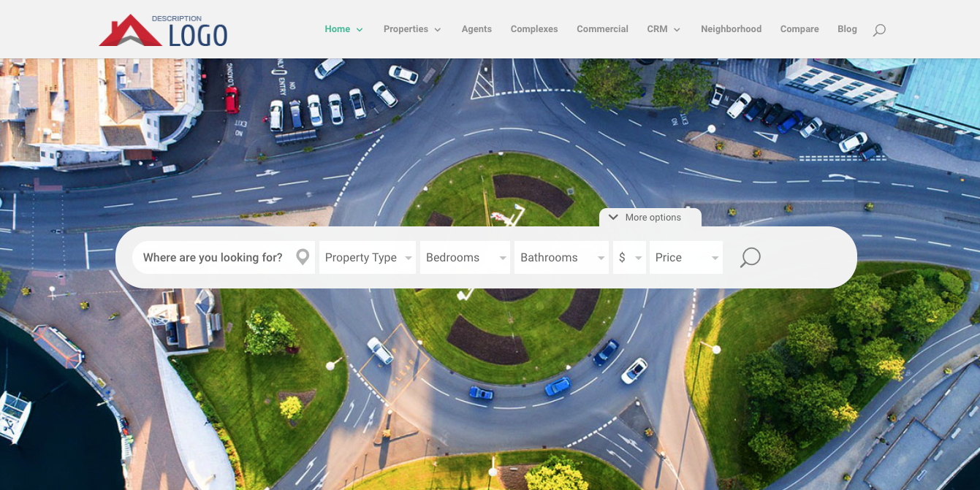Expand More options in search
This screenshot has width=980, height=490.
(x=650, y=218)
